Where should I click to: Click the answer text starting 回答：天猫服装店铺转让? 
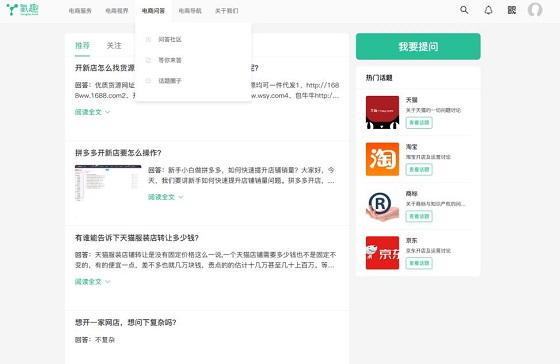tap(206, 260)
